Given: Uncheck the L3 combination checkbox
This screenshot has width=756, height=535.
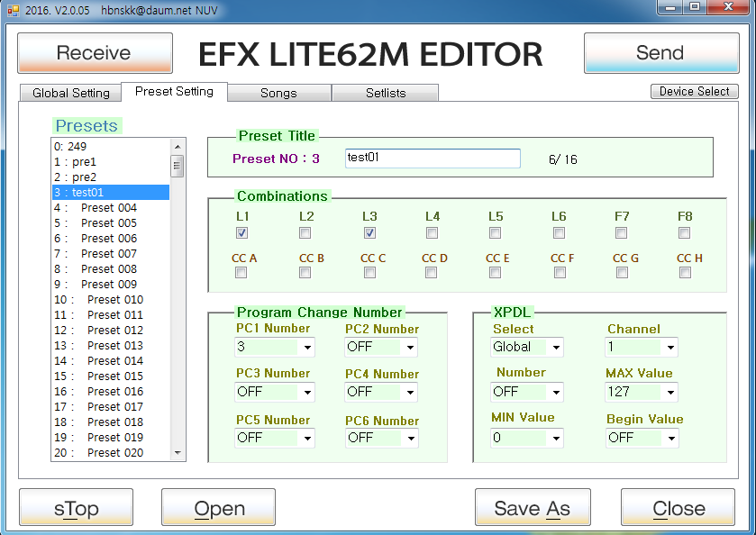Looking at the screenshot, I should coord(369,233).
